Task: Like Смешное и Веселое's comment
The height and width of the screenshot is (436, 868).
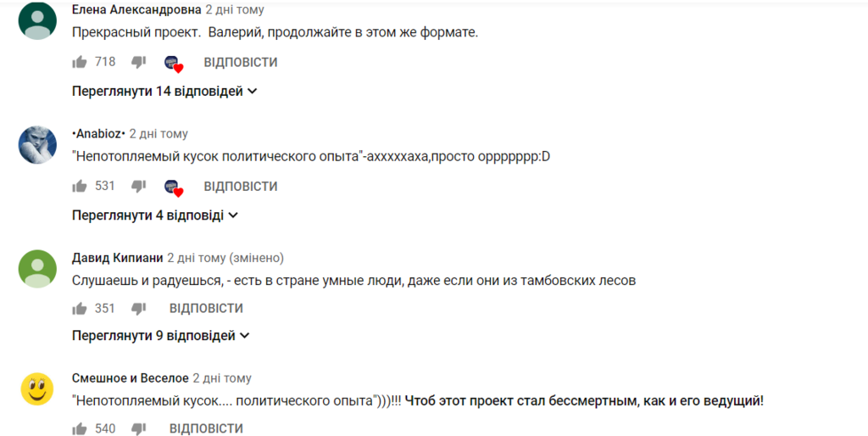Action: tap(80, 428)
